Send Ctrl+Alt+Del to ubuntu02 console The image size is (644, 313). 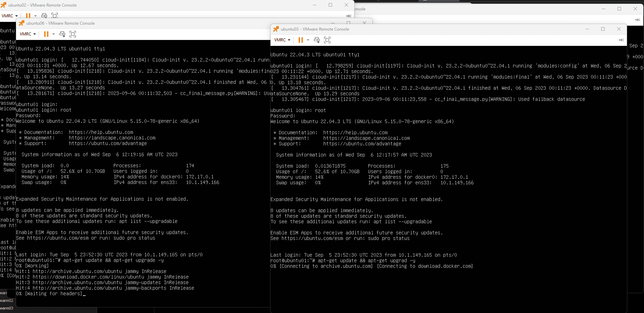tap(44, 16)
